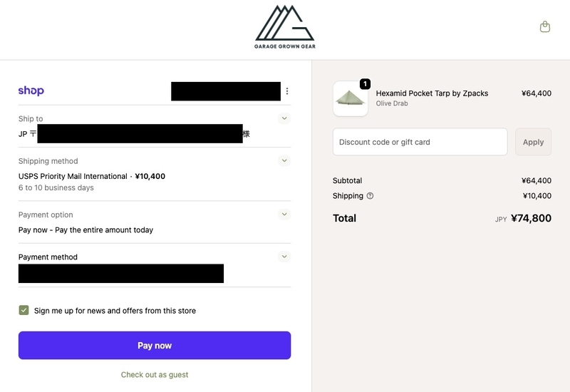Screen dimensions: 570x392
Task: Click the quantity badge on tarp image
Action: click(365, 83)
